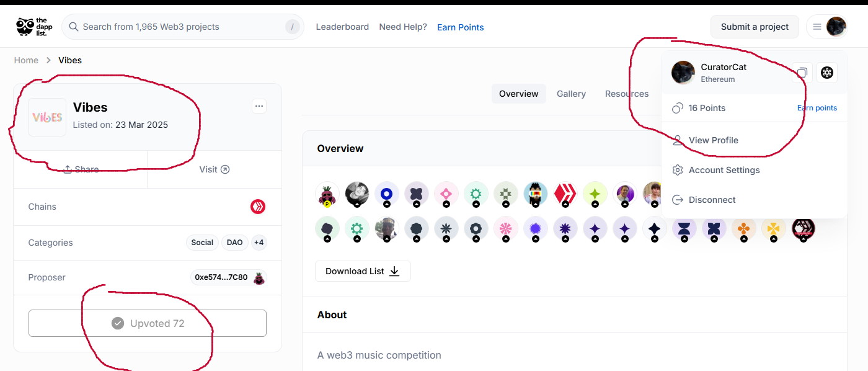
Task: Click the black flower network icon in dropdown
Action: (827, 73)
